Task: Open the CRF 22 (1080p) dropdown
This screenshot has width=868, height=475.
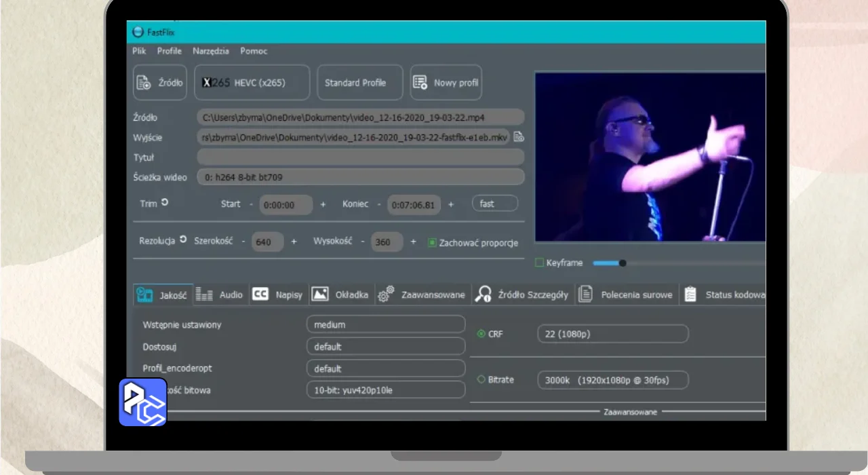Action: pos(612,334)
